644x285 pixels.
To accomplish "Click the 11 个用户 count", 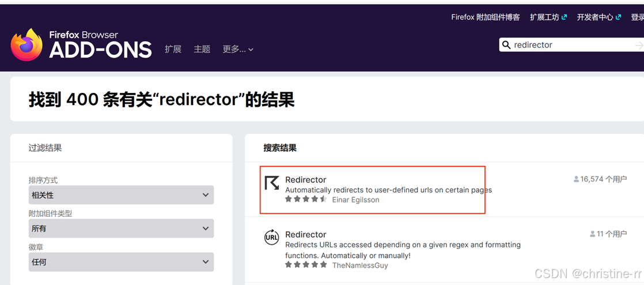I will pos(612,234).
